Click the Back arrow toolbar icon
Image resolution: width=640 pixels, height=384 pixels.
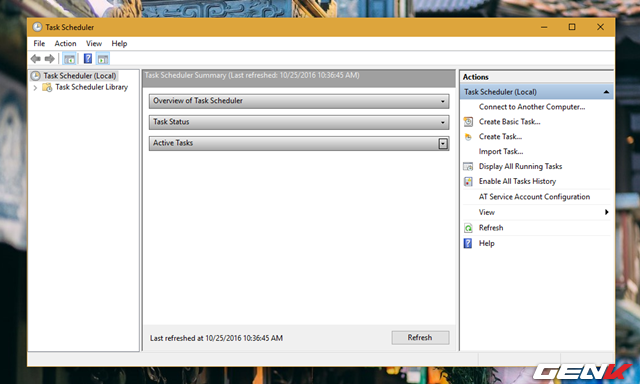tap(36, 59)
